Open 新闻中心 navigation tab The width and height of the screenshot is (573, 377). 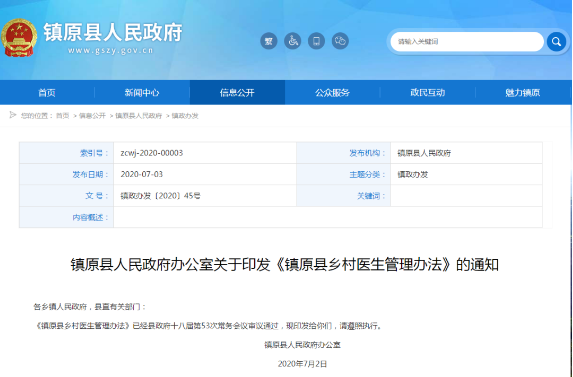click(142, 92)
